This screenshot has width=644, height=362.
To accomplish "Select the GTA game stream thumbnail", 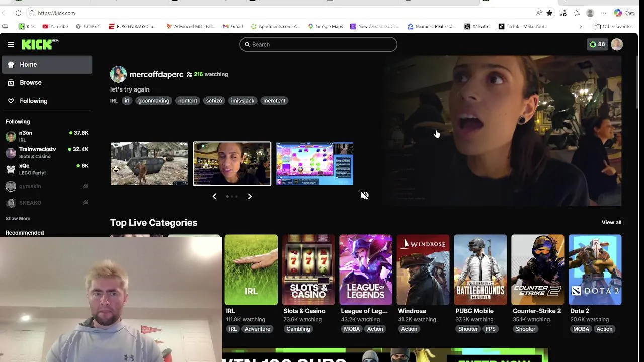I will [x=149, y=163].
